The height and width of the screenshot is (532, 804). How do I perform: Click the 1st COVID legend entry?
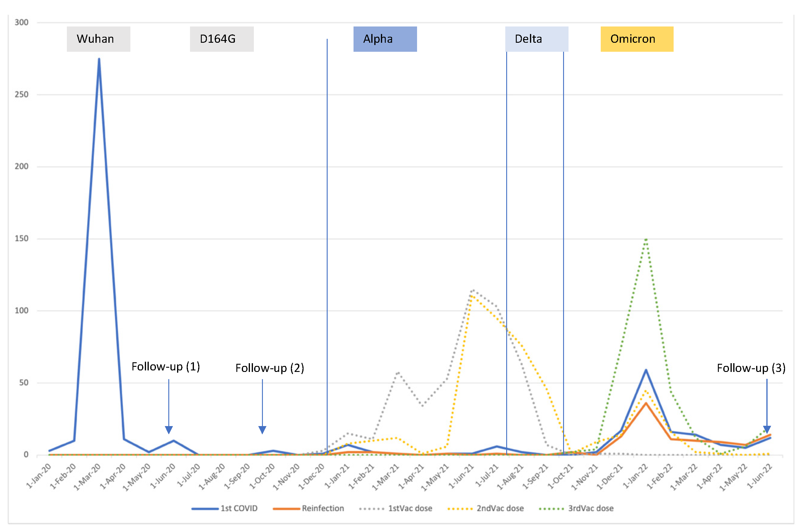(239, 508)
